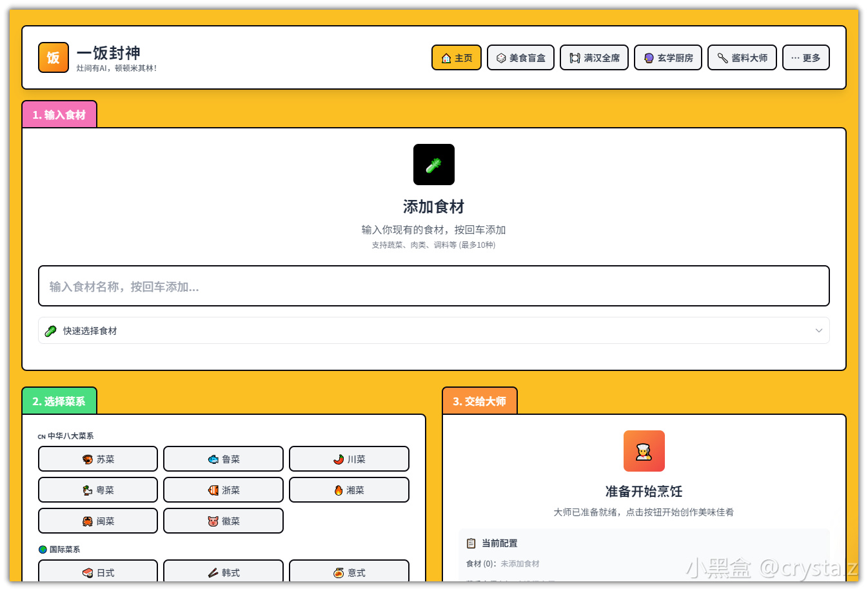The image size is (868, 591).
Task: Select the 苏菜 cuisine
Action: pyautogui.click(x=98, y=459)
